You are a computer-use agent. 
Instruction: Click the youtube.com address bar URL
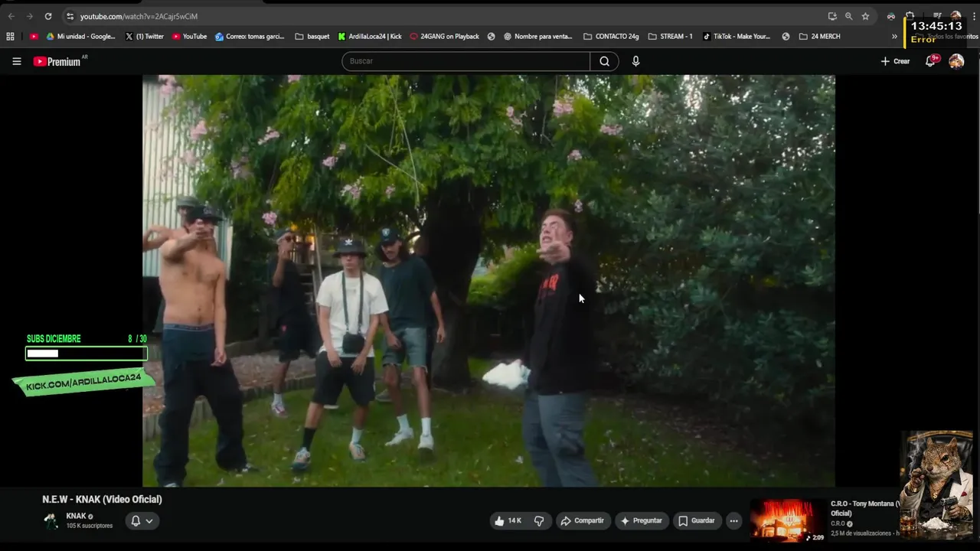pyautogui.click(x=139, y=16)
